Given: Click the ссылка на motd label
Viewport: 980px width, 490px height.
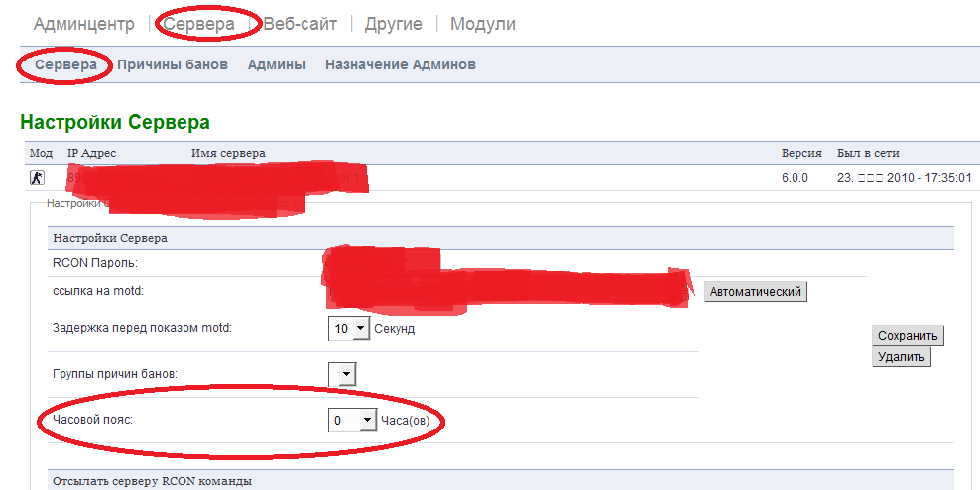Looking at the screenshot, I should [x=98, y=291].
